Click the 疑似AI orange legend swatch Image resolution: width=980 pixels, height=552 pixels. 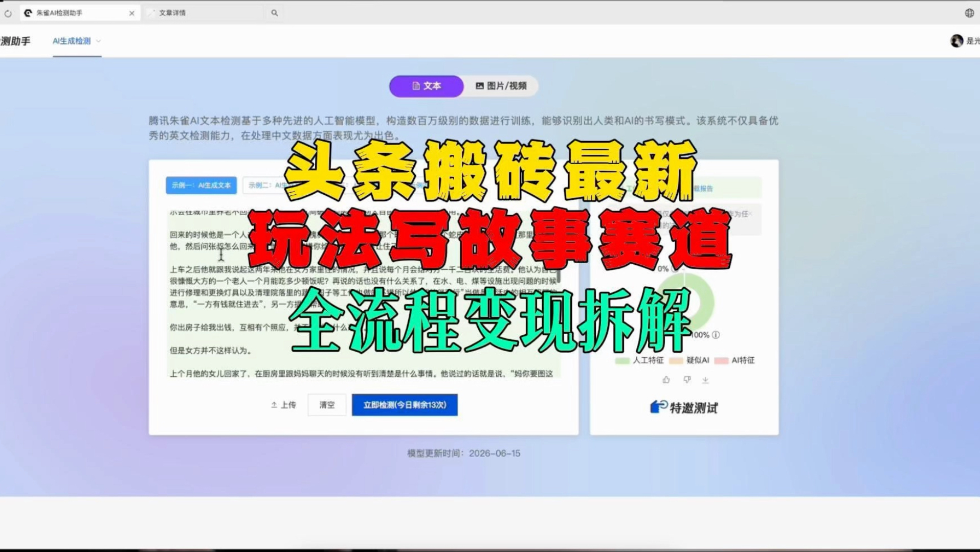676,360
